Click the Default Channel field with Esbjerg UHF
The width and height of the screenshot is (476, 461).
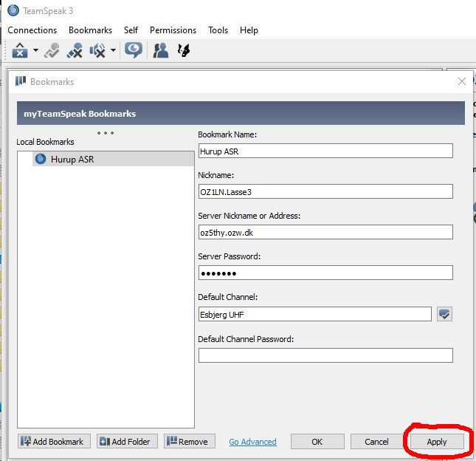tap(315, 314)
